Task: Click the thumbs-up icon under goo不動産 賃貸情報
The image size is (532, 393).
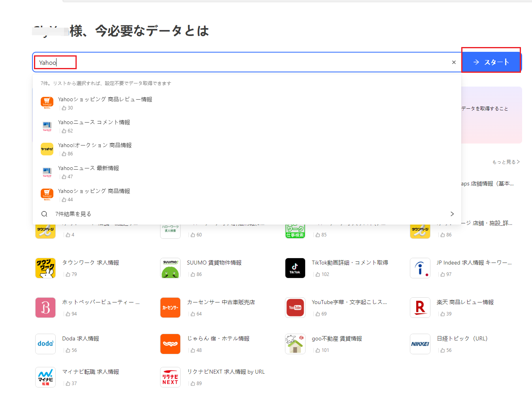Action: pos(318,350)
